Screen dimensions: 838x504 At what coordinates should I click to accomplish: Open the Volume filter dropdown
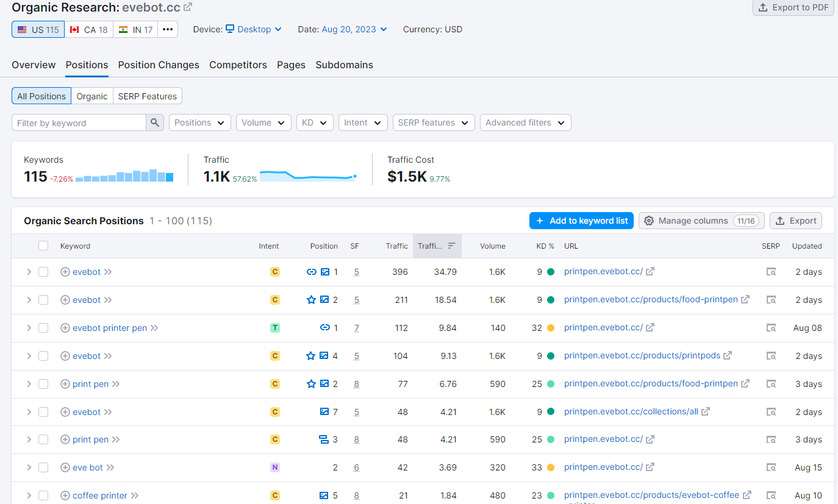point(263,122)
